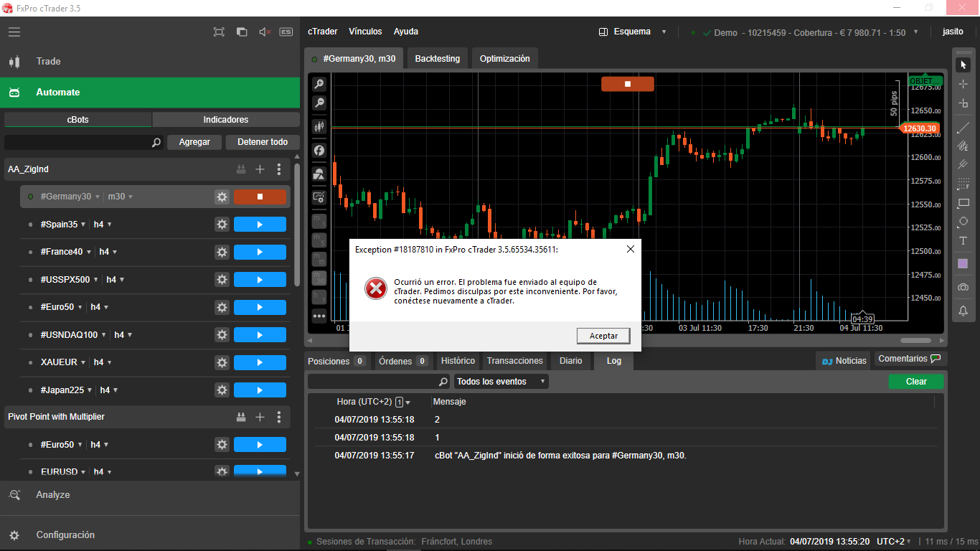The image size is (980, 551).
Task: Select the trend line drawing tool
Action: click(x=963, y=128)
